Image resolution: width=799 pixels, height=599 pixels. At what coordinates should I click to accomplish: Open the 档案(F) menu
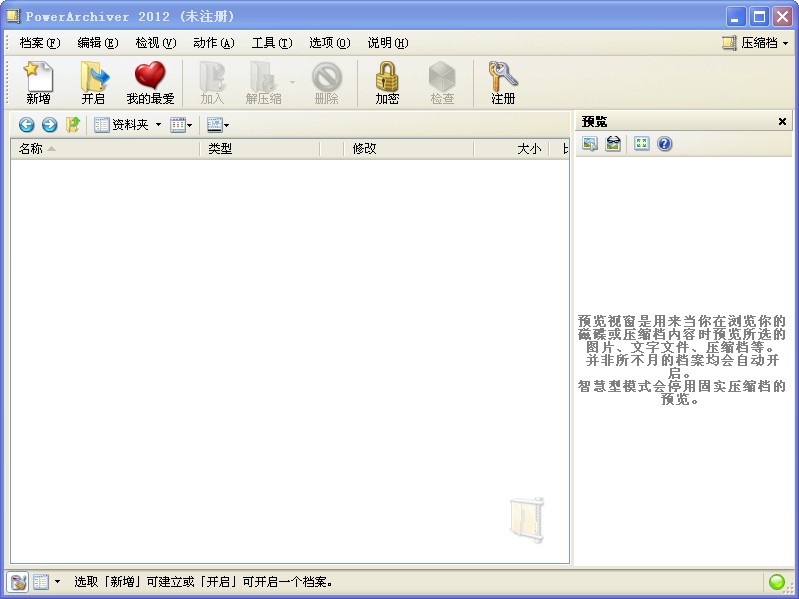tap(40, 43)
